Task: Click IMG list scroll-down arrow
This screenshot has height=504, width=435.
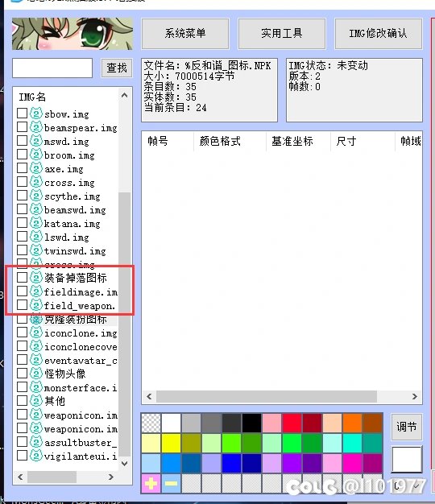Action: coord(124,464)
